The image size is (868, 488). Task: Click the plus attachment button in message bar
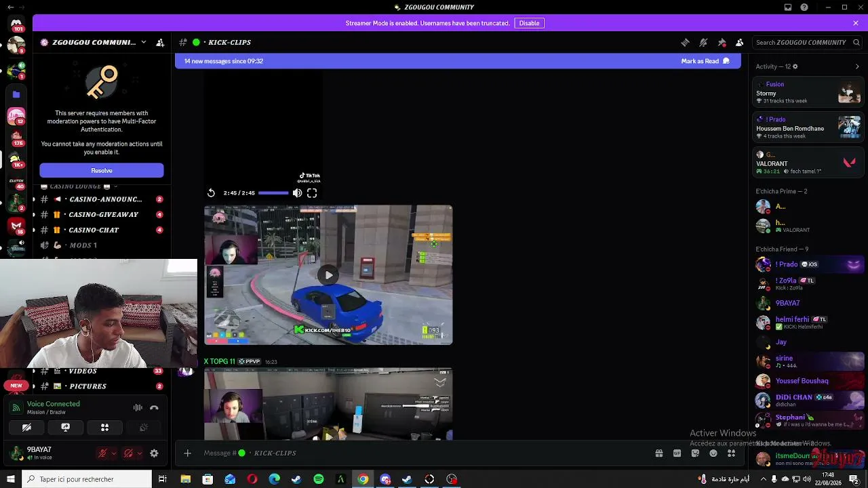point(188,453)
